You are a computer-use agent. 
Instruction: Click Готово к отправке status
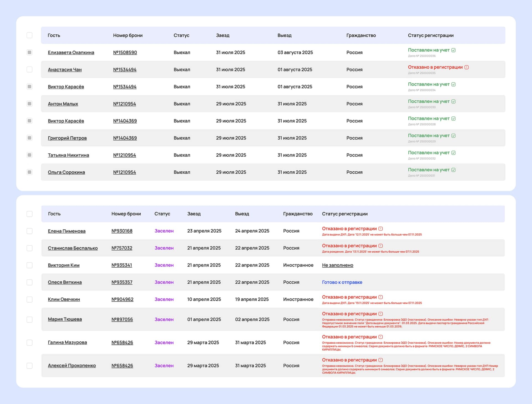(342, 282)
